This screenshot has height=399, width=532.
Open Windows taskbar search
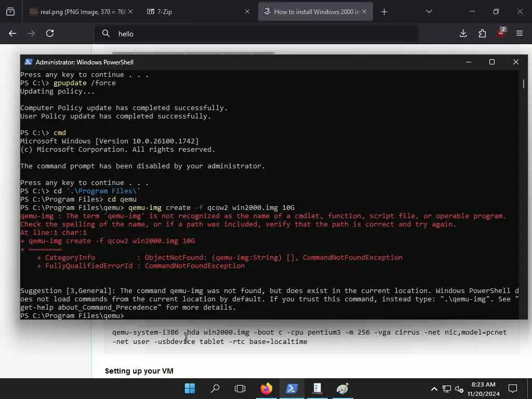click(x=215, y=389)
